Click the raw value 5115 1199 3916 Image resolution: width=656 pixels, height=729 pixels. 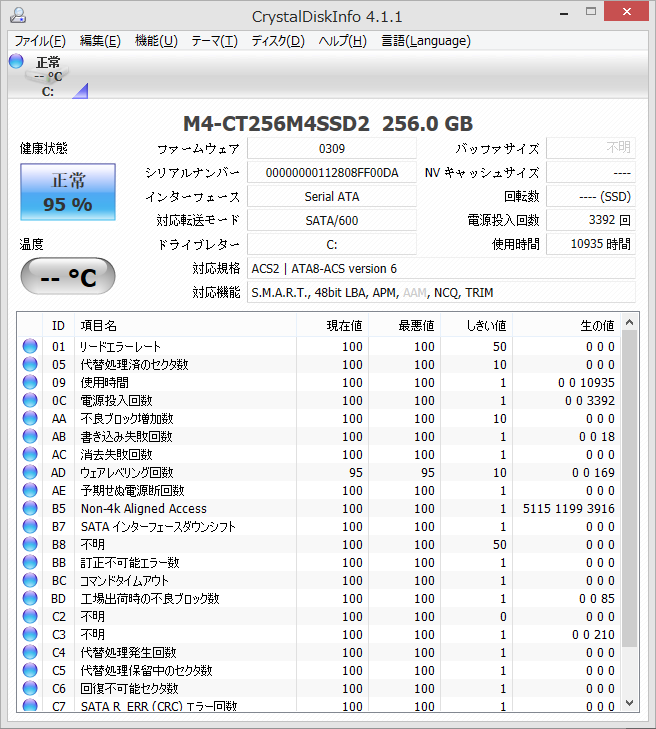[x=569, y=509]
